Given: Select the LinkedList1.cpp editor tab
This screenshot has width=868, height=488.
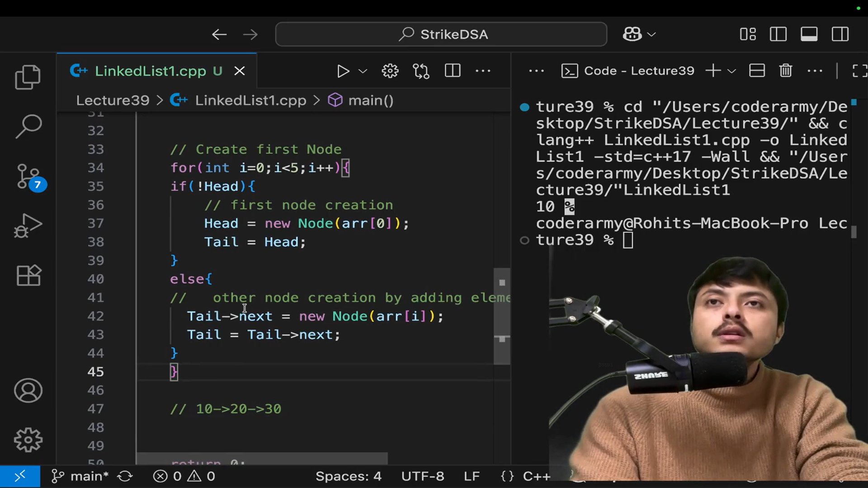Looking at the screenshot, I should point(151,71).
